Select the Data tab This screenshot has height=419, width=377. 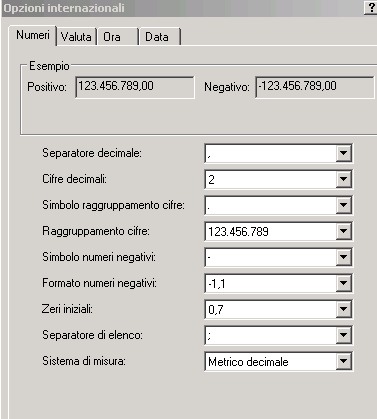point(160,36)
